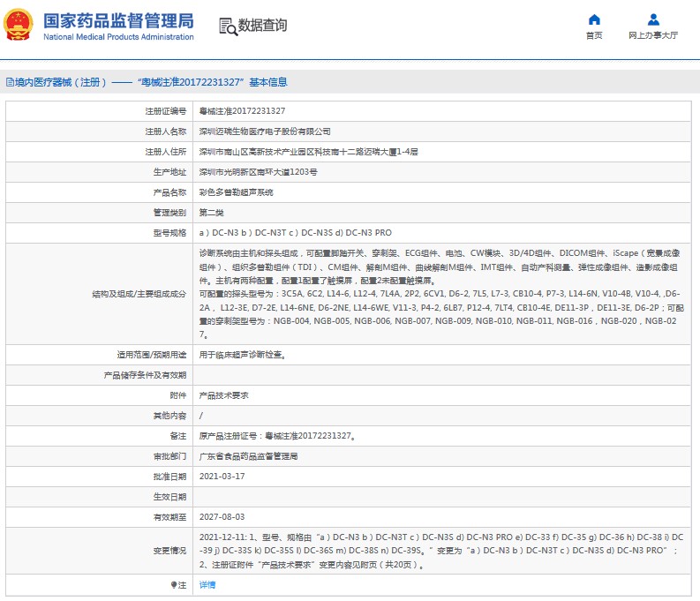Screen dimensions: 700x601
Task: Click the 首页 text link
Action: [594, 35]
